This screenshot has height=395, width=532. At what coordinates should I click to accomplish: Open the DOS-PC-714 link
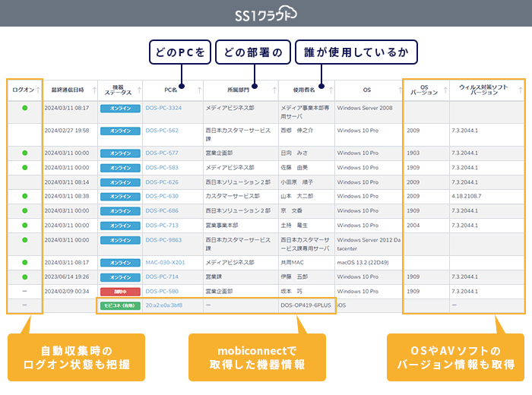click(x=162, y=276)
